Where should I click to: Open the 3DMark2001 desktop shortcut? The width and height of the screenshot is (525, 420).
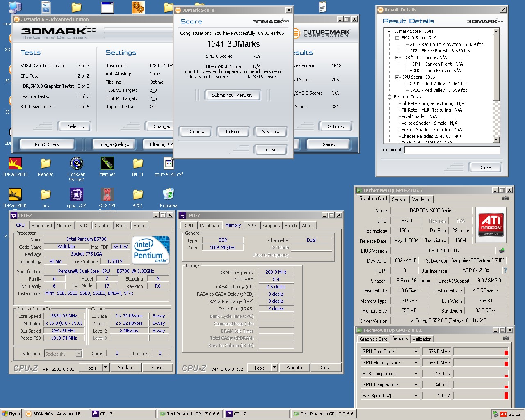tap(15, 194)
